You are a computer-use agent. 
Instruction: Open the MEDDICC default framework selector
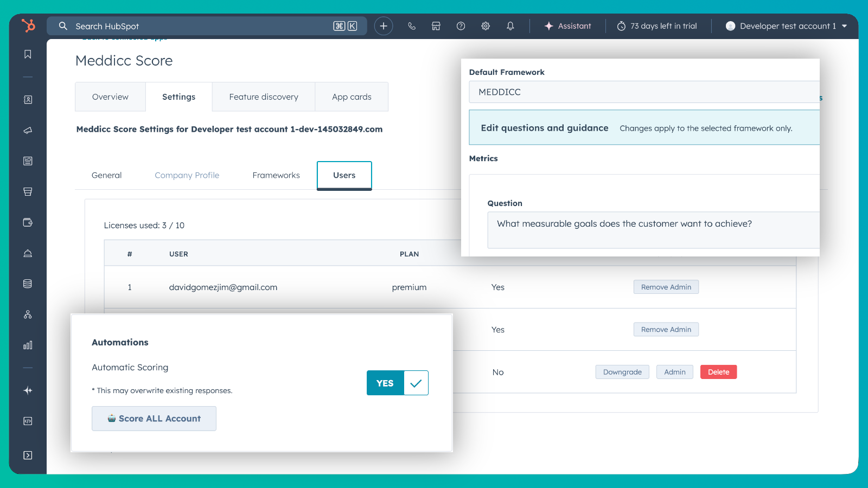coord(643,92)
